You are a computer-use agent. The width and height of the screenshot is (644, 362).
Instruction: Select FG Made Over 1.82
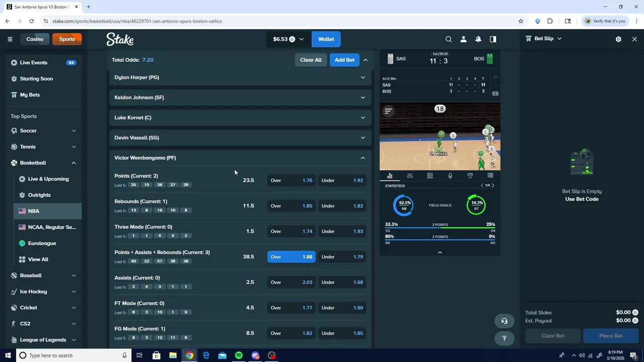tap(291, 333)
